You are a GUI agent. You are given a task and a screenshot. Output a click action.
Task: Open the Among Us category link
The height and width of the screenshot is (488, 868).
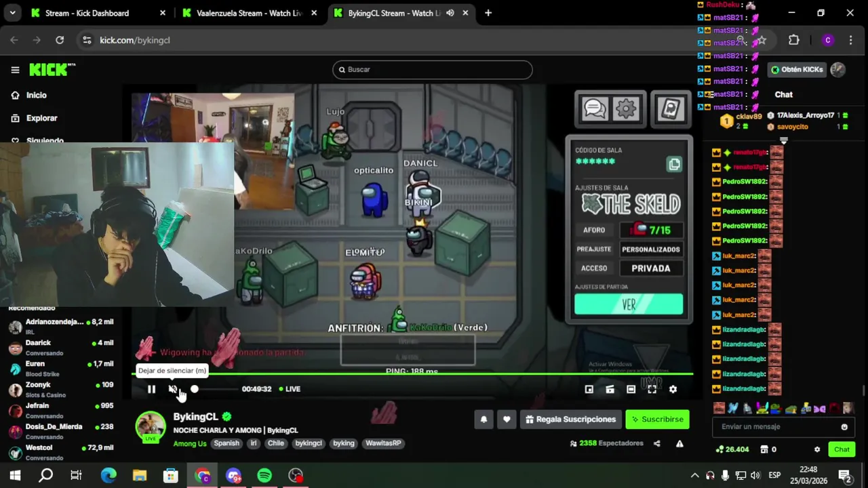(x=190, y=443)
